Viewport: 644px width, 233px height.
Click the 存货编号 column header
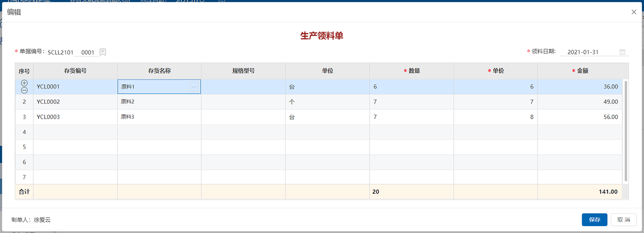(75, 71)
